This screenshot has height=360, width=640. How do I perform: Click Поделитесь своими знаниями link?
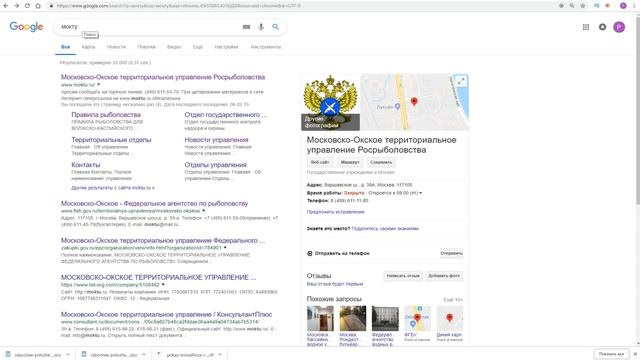click(385, 229)
